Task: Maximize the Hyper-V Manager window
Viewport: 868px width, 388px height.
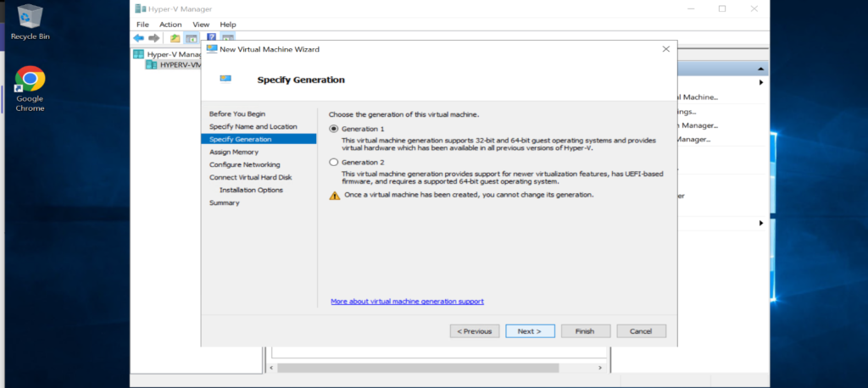Action: coord(722,8)
